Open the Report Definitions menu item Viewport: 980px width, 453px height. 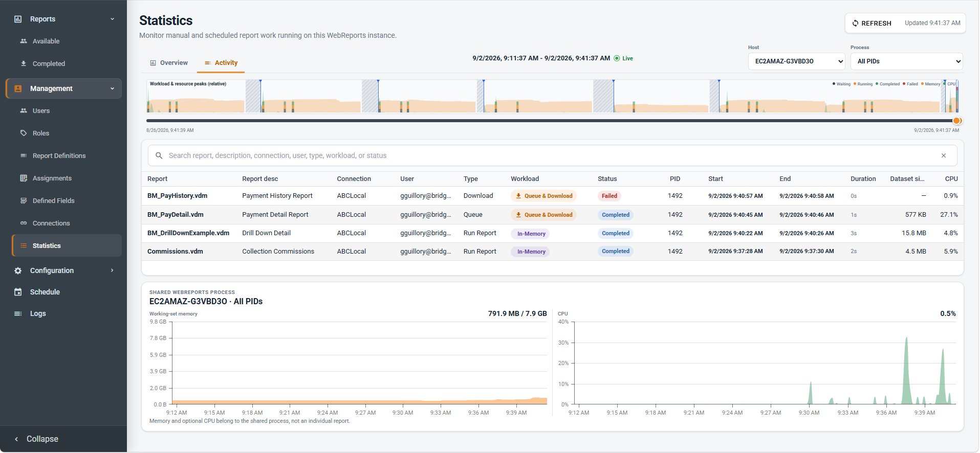tap(59, 155)
